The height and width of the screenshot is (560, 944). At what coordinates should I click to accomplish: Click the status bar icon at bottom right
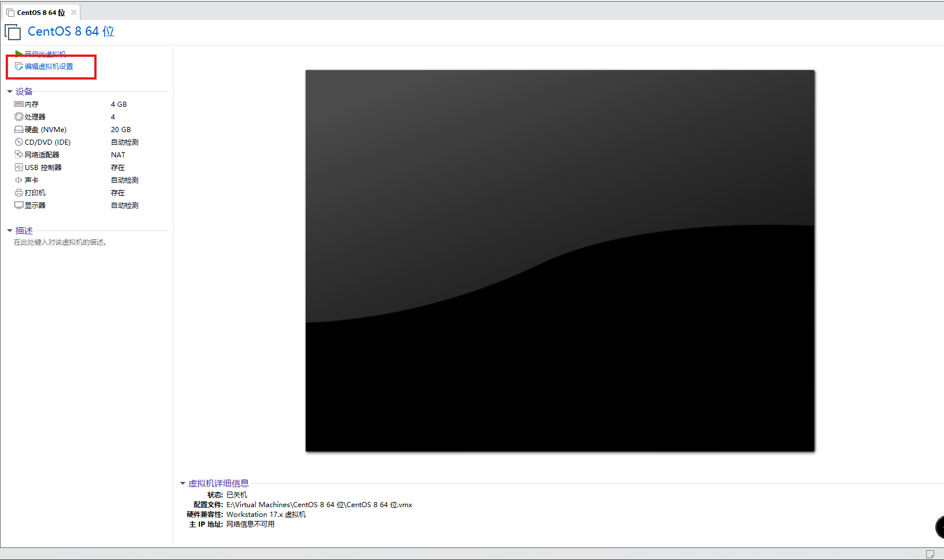click(x=930, y=554)
